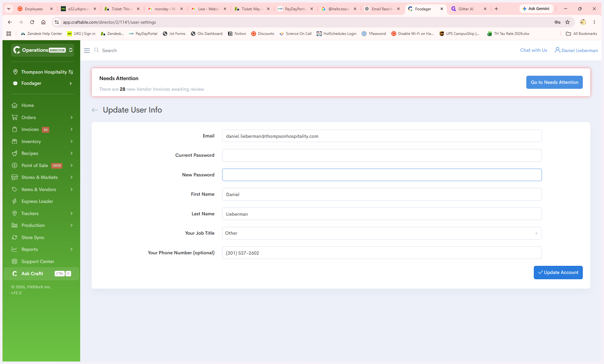Open the tab search dropdown arrow

point(9,9)
